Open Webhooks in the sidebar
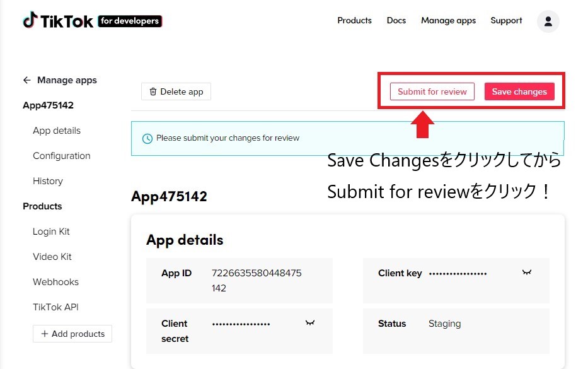 pos(55,282)
